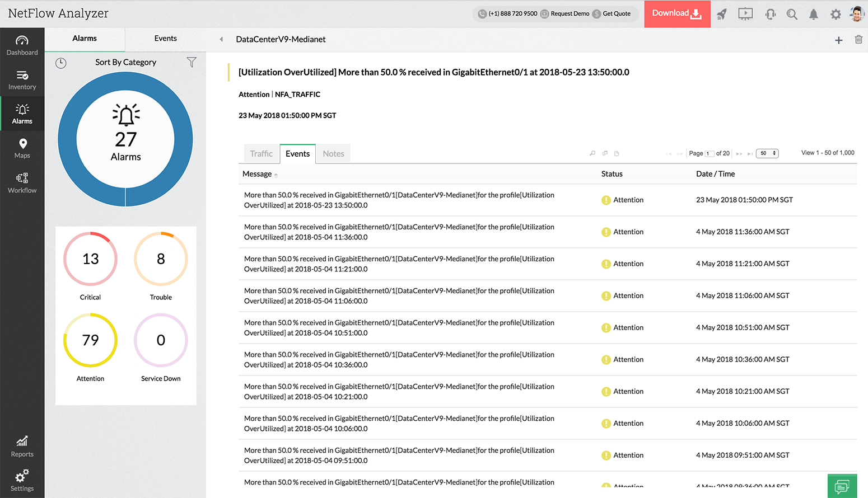Click the magnifier search icon in header
868x498 pixels.
[792, 14]
